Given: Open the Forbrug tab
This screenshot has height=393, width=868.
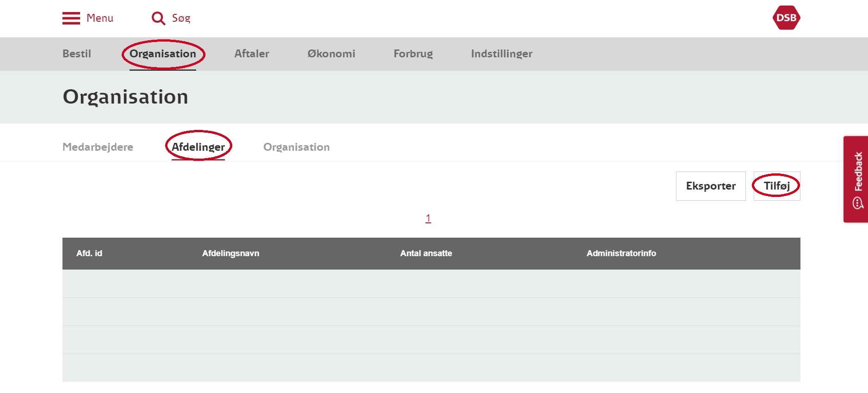Looking at the screenshot, I should click(413, 54).
